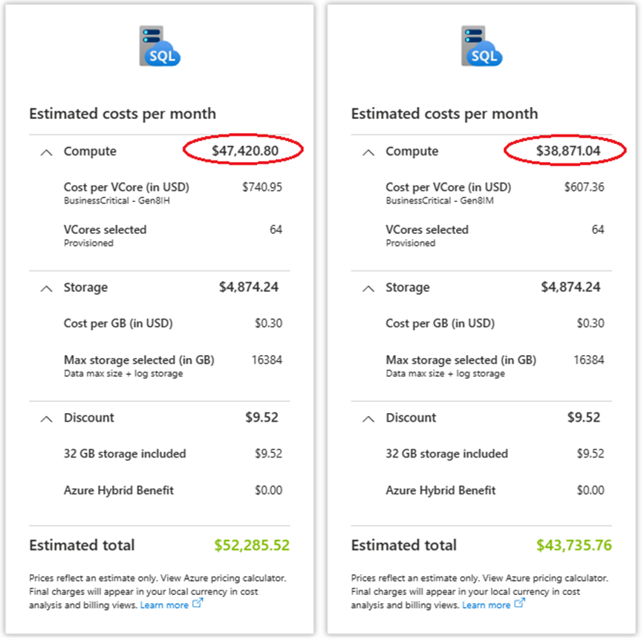The image size is (644, 644).
Task: Open external link icon in right panel
Action: click(x=519, y=603)
